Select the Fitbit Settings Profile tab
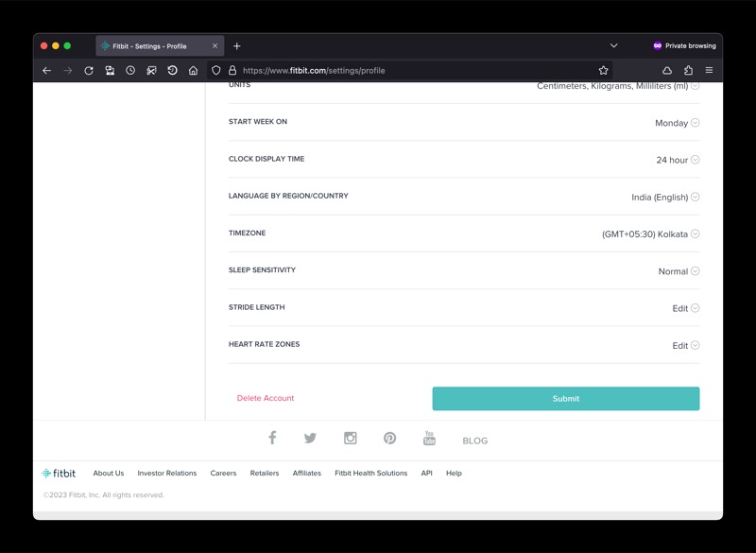This screenshot has width=756, height=553. (x=151, y=45)
